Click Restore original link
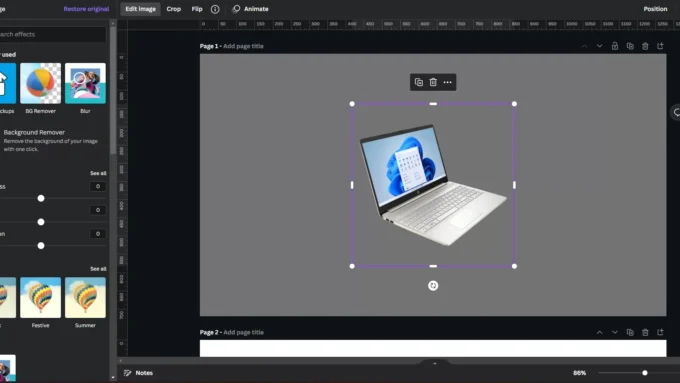680x383 pixels. pos(86,9)
